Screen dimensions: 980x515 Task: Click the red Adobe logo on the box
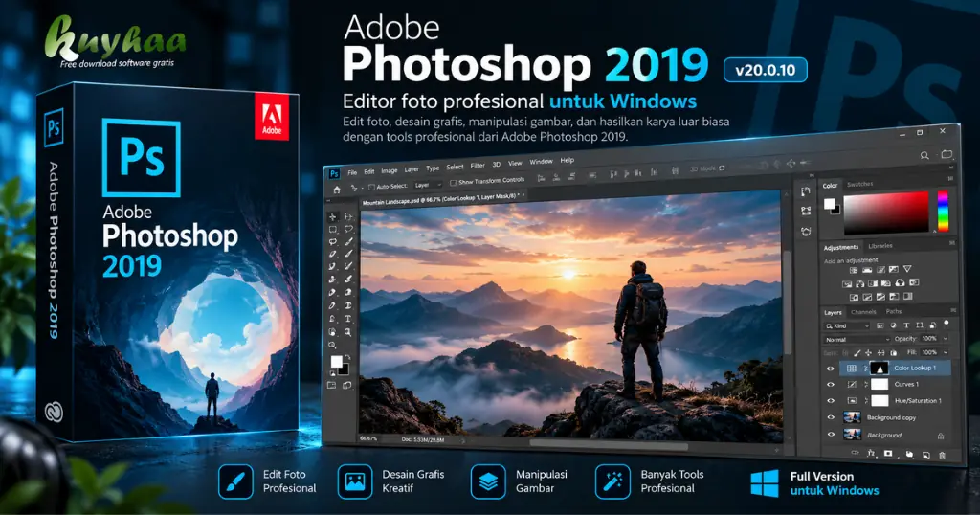(272, 117)
